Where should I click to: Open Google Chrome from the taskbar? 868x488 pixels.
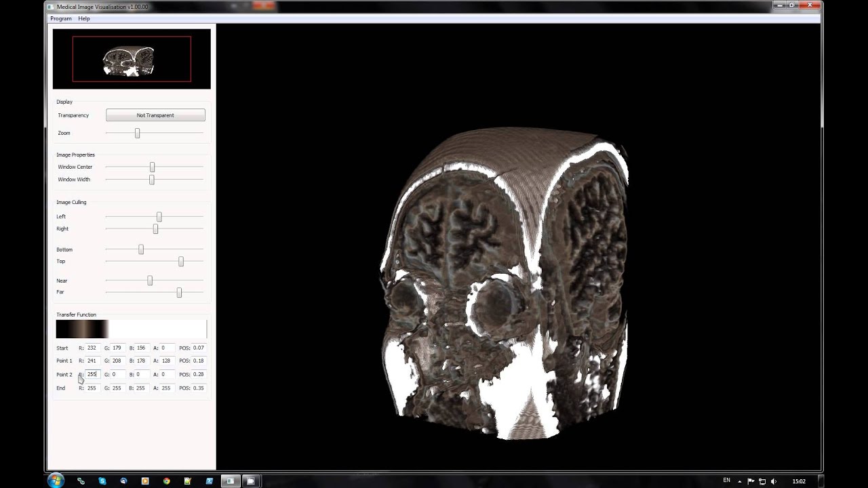click(x=166, y=481)
